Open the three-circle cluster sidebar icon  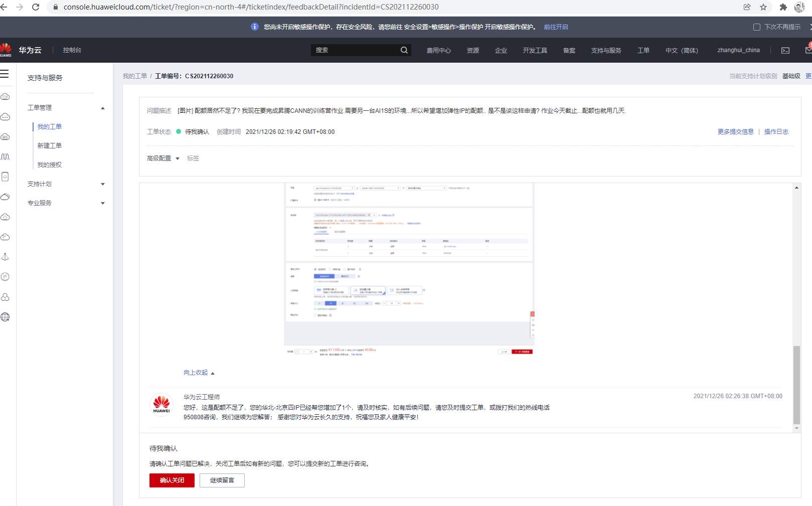5,297
